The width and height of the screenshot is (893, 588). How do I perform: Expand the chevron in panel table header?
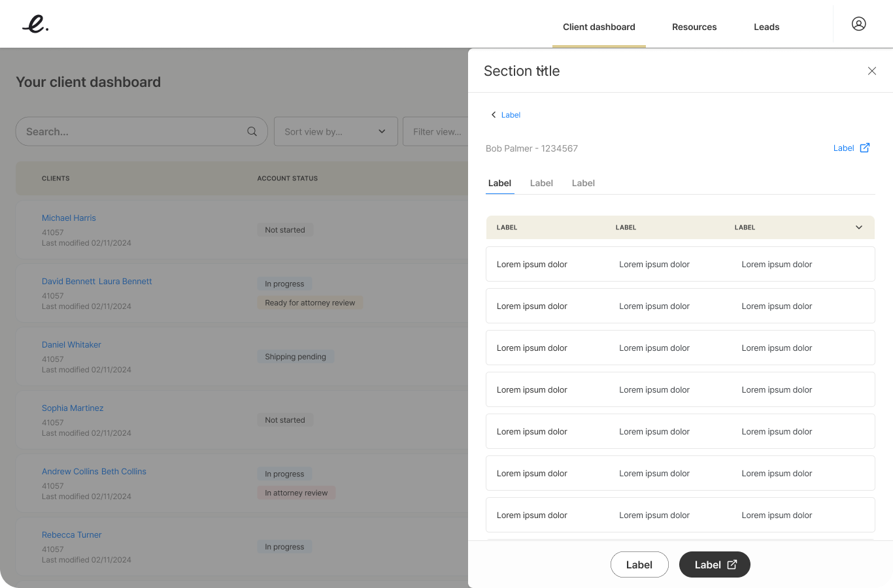tap(859, 227)
